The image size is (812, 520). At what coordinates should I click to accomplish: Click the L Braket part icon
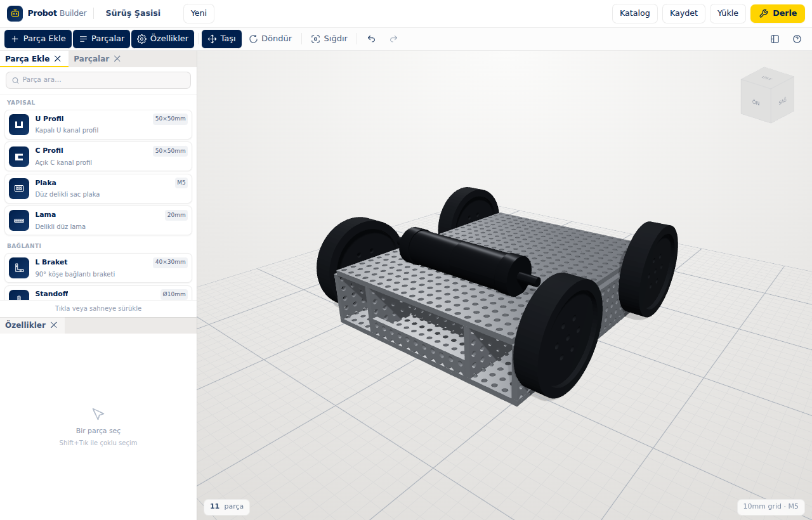click(x=19, y=268)
